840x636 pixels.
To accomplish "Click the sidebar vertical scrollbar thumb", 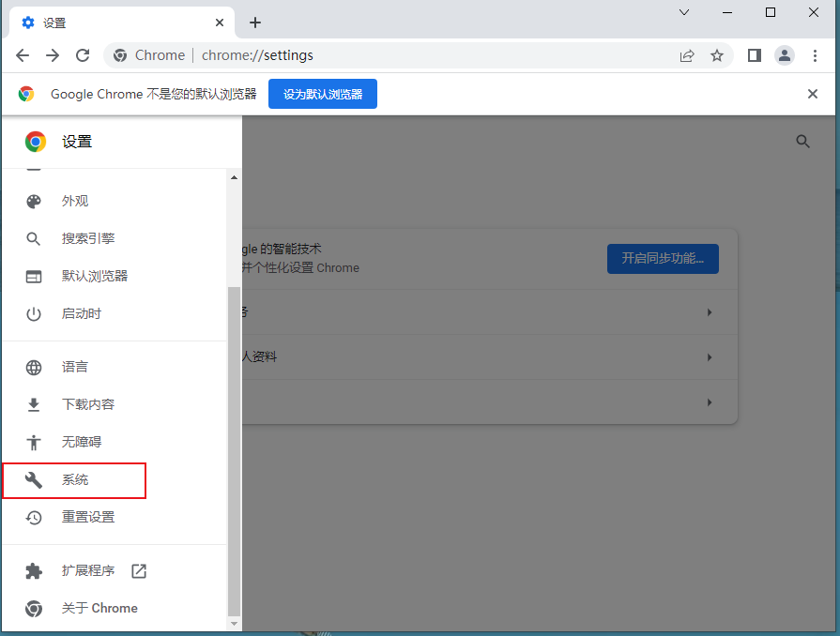I will pos(234,452).
